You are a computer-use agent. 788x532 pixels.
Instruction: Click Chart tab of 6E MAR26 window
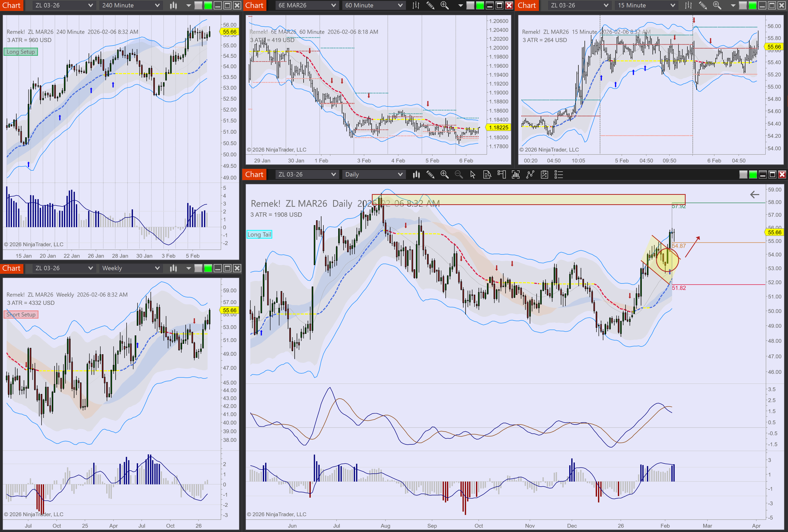pos(254,5)
